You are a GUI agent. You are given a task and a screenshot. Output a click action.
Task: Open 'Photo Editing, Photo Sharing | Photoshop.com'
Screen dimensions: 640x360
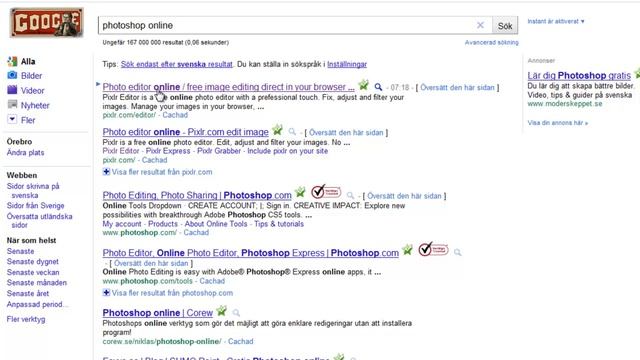pos(197,195)
